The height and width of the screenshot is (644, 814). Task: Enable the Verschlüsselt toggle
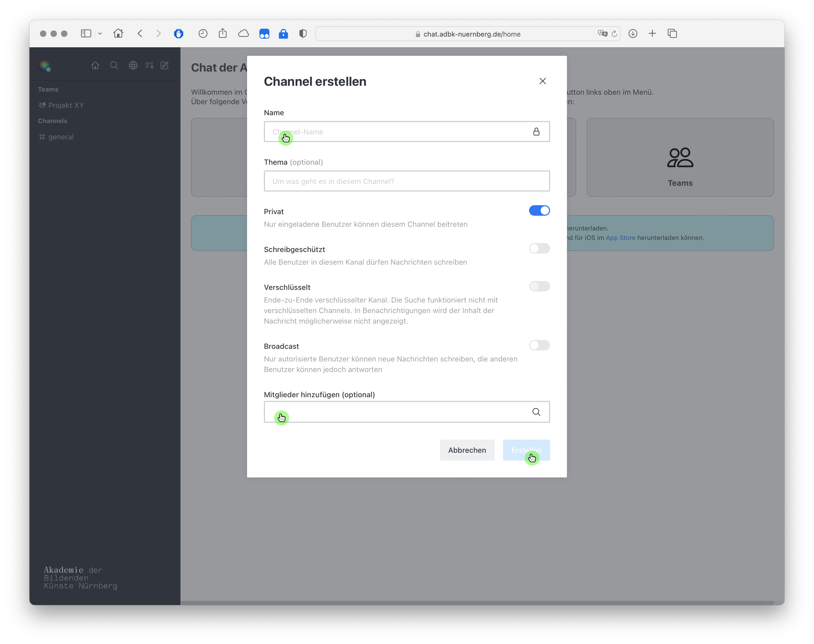[539, 286]
